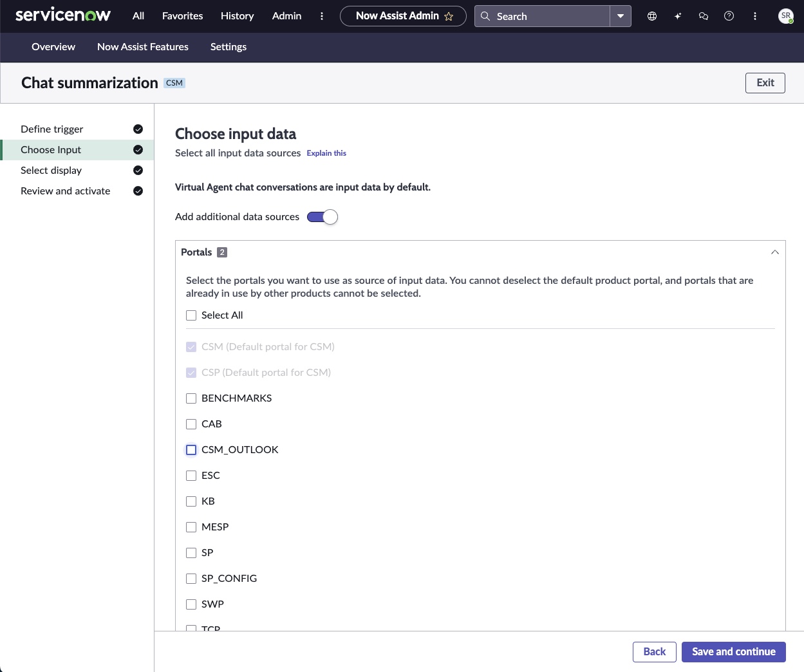Click Select display completed checkmark icon
Viewport: 804px width, 672px height.
click(138, 171)
